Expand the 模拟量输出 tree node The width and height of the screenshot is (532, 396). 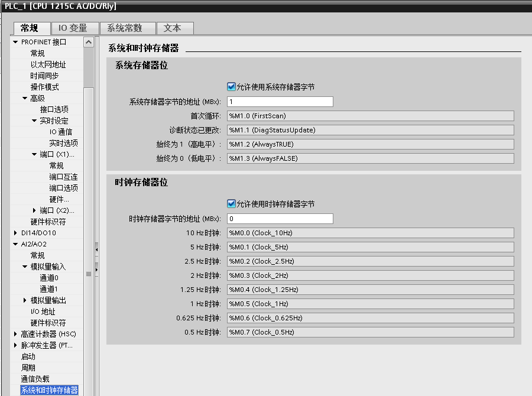pyautogui.click(x=25, y=300)
